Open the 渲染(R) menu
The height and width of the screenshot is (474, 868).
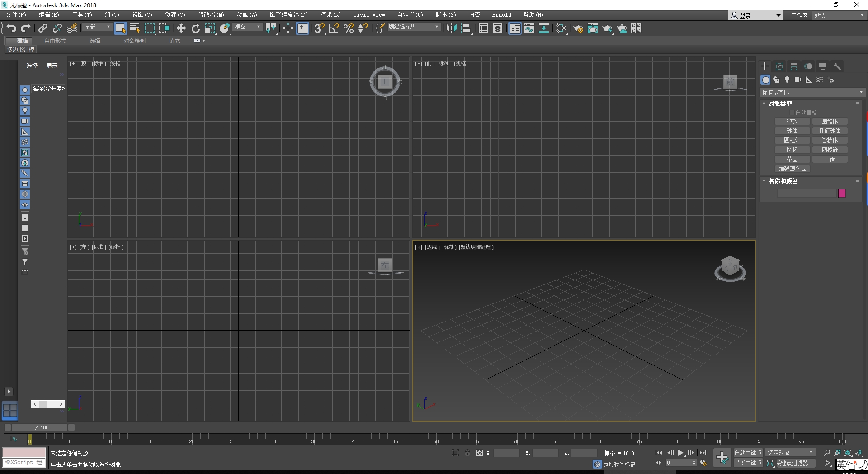[330, 14]
